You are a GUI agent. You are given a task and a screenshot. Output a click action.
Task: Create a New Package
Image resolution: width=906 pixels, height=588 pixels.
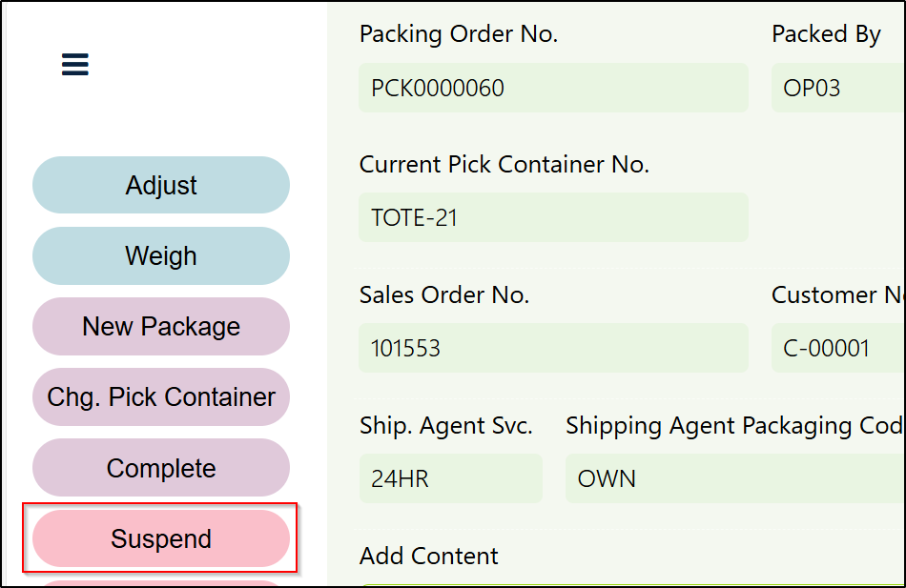[x=161, y=326]
